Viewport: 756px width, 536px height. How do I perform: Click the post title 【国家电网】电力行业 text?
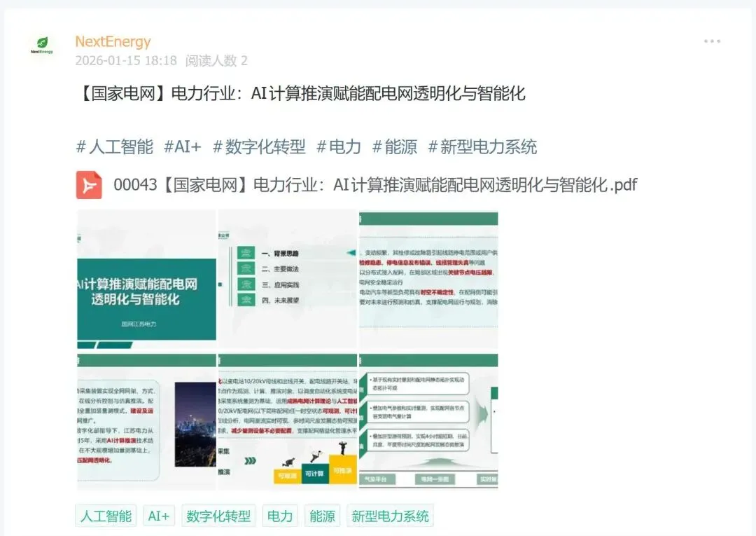coord(300,93)
